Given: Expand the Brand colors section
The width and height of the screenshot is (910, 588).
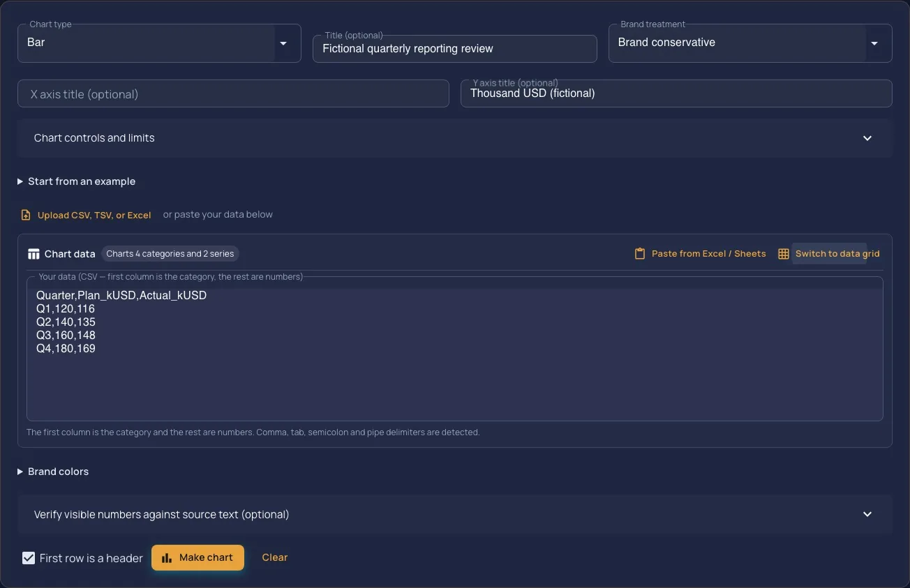Looking at the screenshot, I should coord(53,472).
